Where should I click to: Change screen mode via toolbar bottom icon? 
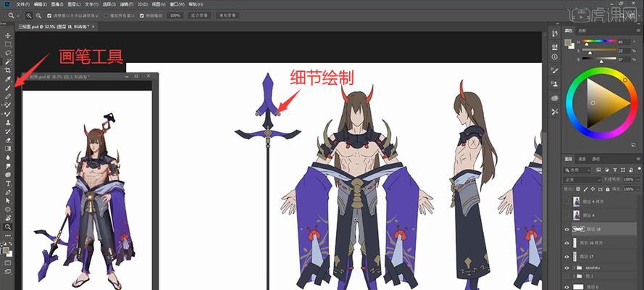tap(8, 272)
